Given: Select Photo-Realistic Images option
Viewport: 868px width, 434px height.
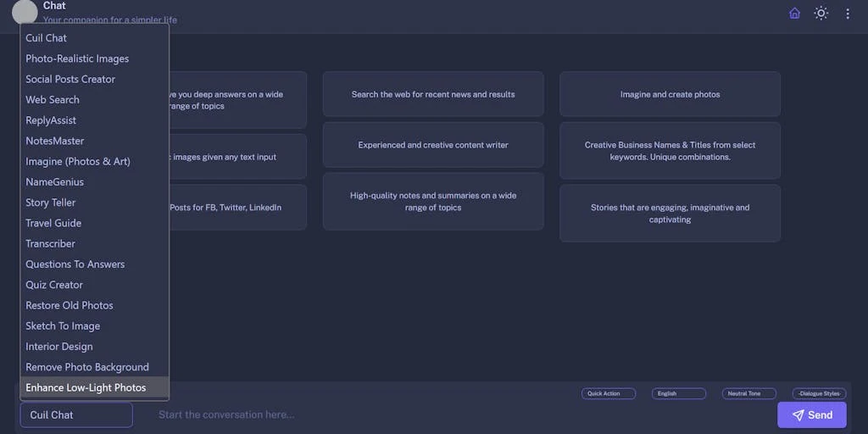Looking at the screenshot, I should (x=94, y=58).
